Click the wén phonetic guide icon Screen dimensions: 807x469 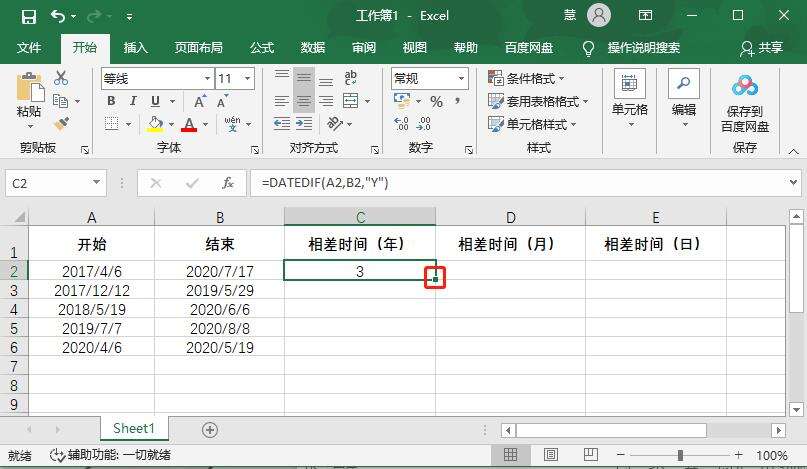coord(233,124)
